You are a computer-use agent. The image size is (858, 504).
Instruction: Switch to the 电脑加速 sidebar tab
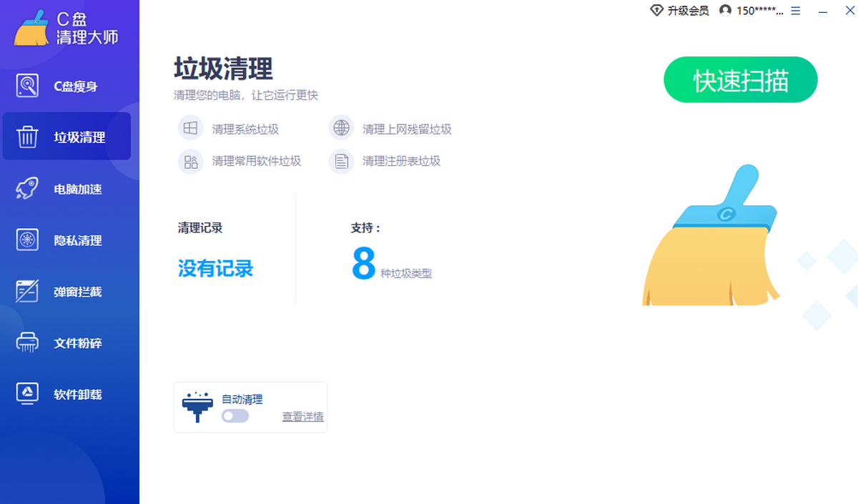pyautogui.click(x=78, y=189)
